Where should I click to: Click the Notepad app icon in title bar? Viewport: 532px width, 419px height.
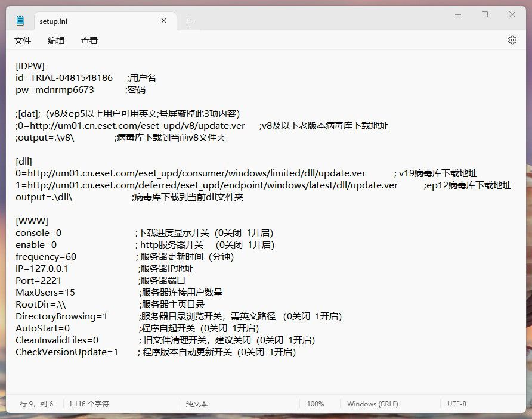tap(21, 21)
